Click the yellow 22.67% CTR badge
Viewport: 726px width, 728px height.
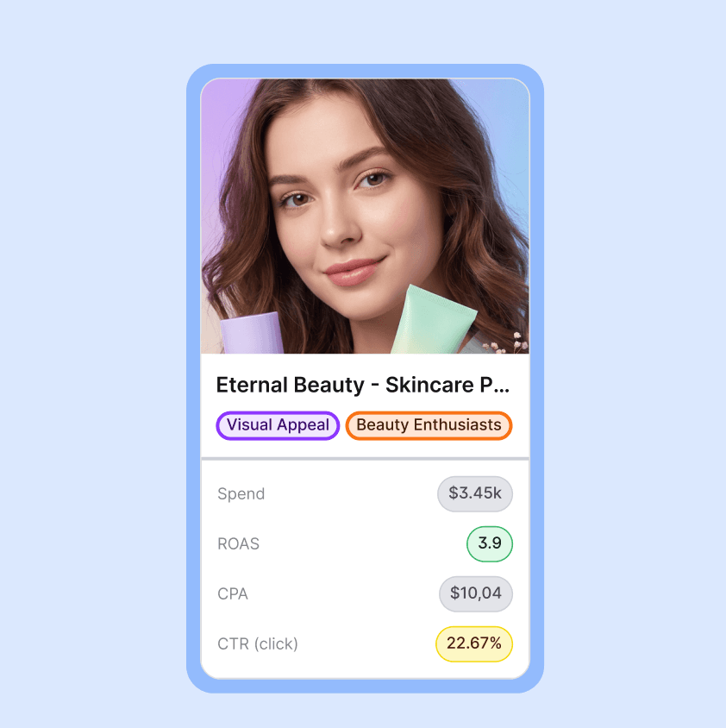pyautogui.click(x=474, y=643)
